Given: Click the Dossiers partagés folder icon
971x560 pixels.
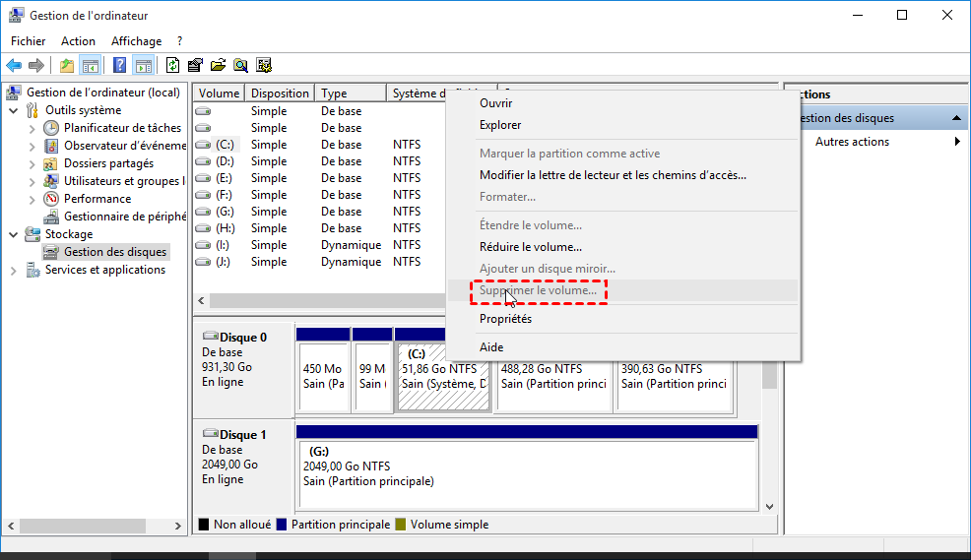Looking at the screenshot, I should coord(51,163).
